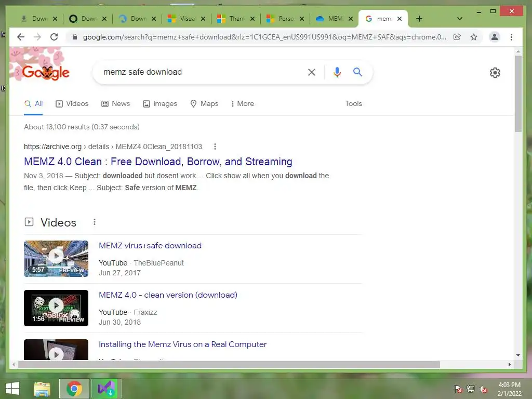Submit search with magnifier icon
Viewport: 532px width, 399px height.
pyautogui.click(x=357, y=72)
